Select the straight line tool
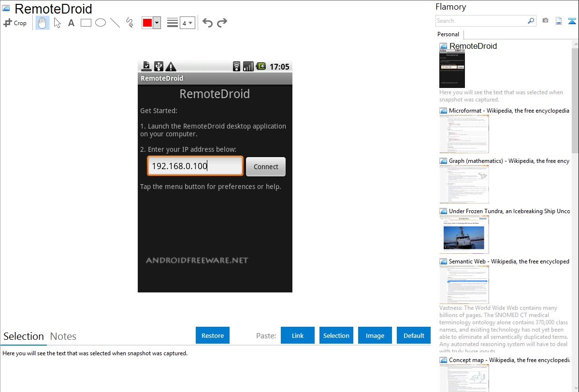The image size is (579, 392). [x=115, y=23]
